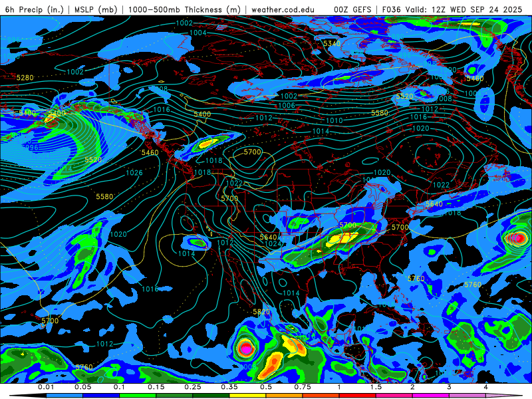Click the legend value 2

pyautogui.click(x=412, y=387)
